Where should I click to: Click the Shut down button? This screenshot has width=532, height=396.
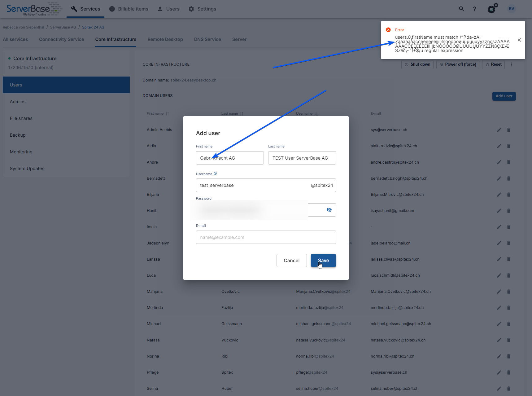click(x=417, y=64)
